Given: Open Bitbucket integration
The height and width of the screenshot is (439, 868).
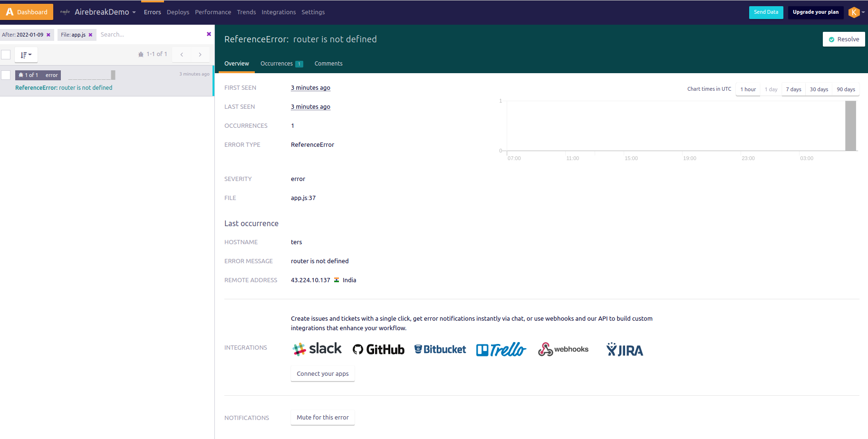Looking at the screenshot, I should [x=440, y=349].
